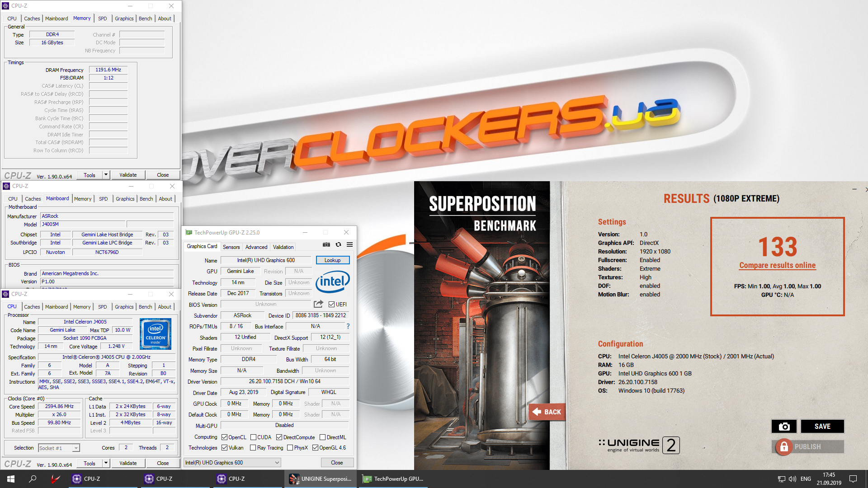Screen dimensions: 868x488
Task: Toggle the DirectML checkbox
Action: point(323,437)
